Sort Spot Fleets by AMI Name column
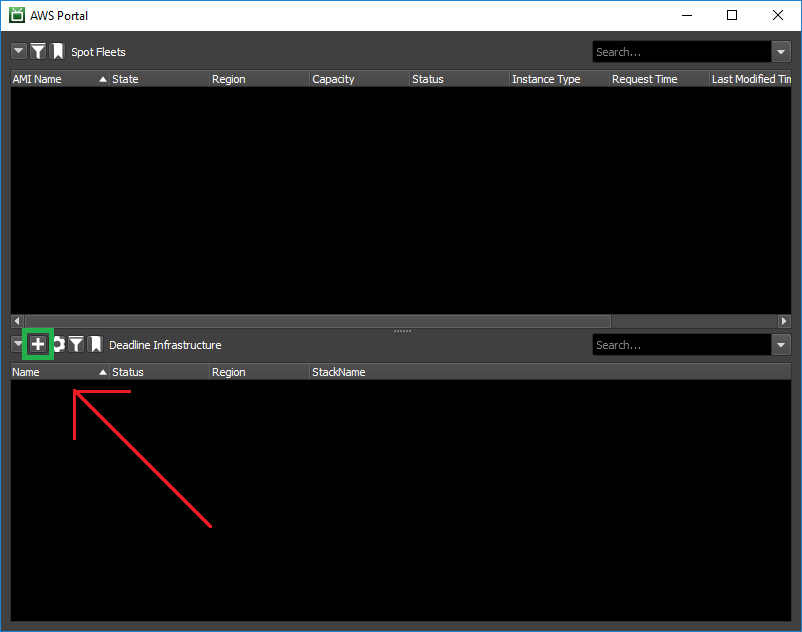Screen dimensions: 802x632 tap(50, 79)
